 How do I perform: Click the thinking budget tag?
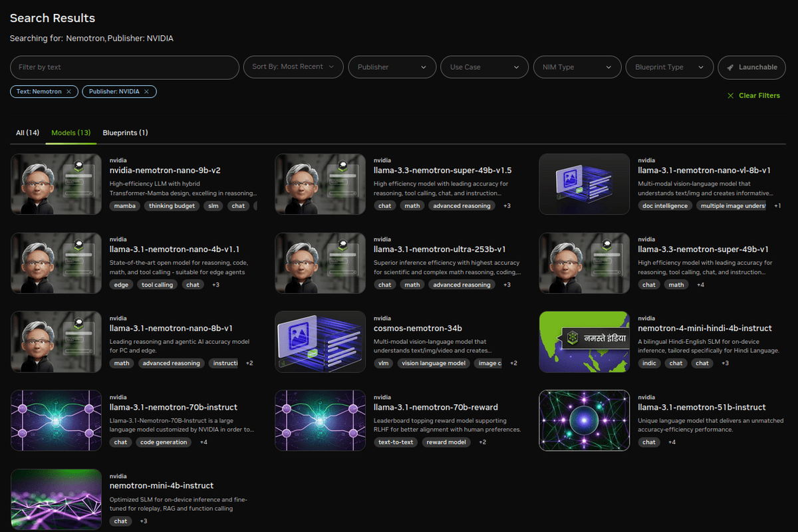[172, 206]
